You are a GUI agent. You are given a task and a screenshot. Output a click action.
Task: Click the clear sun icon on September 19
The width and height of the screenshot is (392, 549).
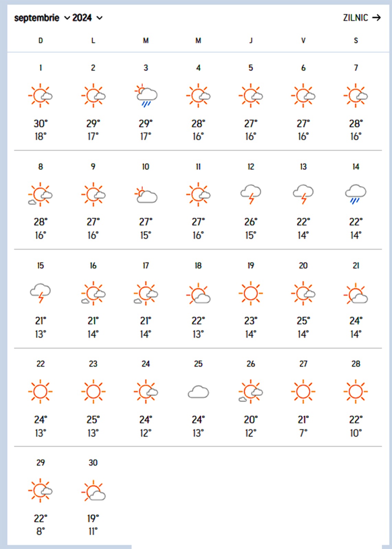pyautogui.click(x=251, y=293)
